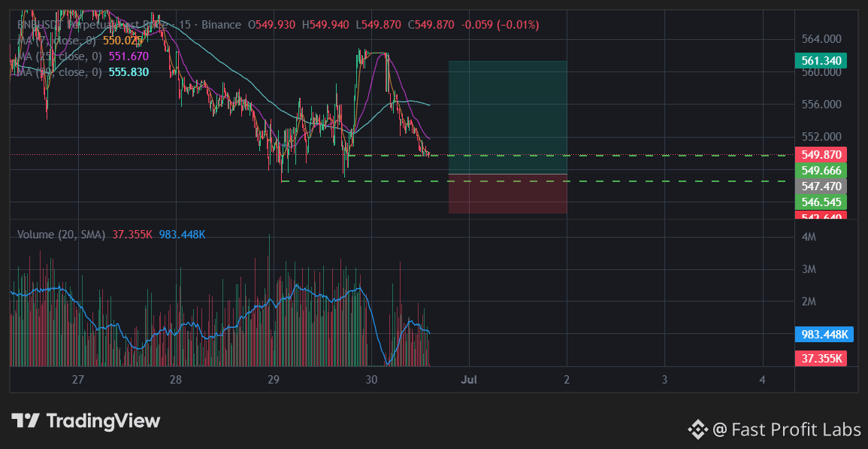Click the 4 date label on time axis

(x=762, y=380)
